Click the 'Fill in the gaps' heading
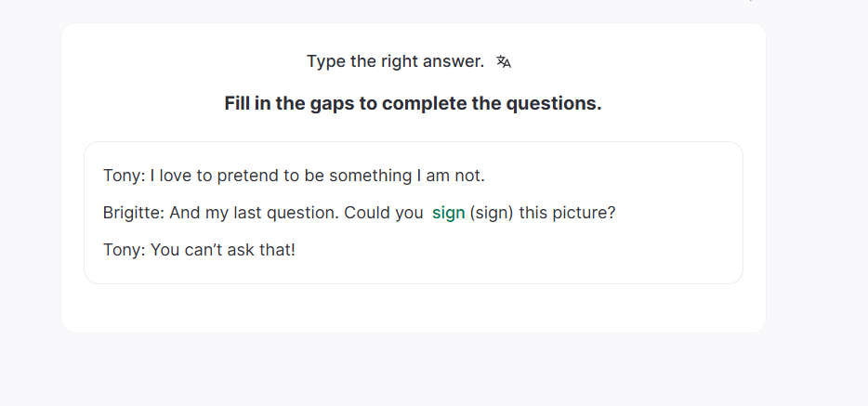 point(413,103)
